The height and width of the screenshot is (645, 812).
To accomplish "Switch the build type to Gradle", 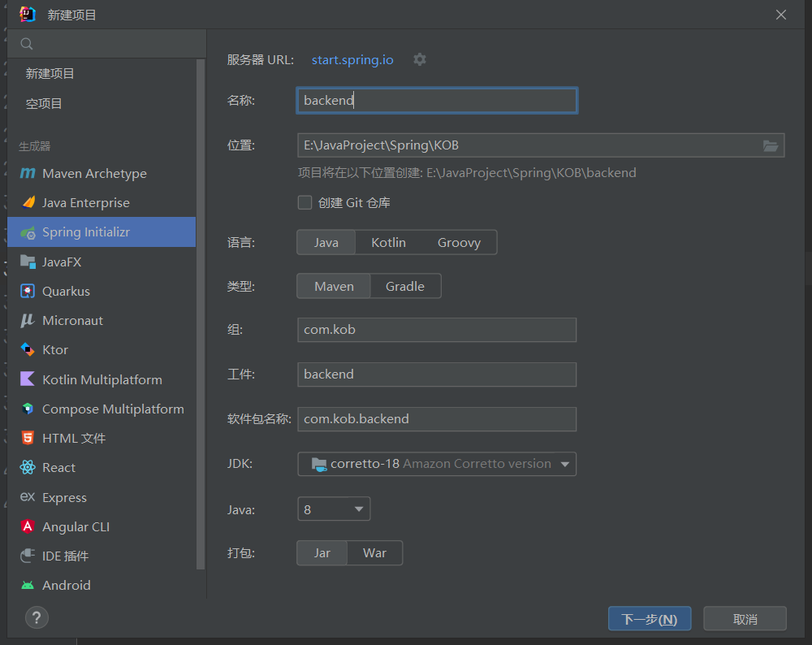I will 405,286.
